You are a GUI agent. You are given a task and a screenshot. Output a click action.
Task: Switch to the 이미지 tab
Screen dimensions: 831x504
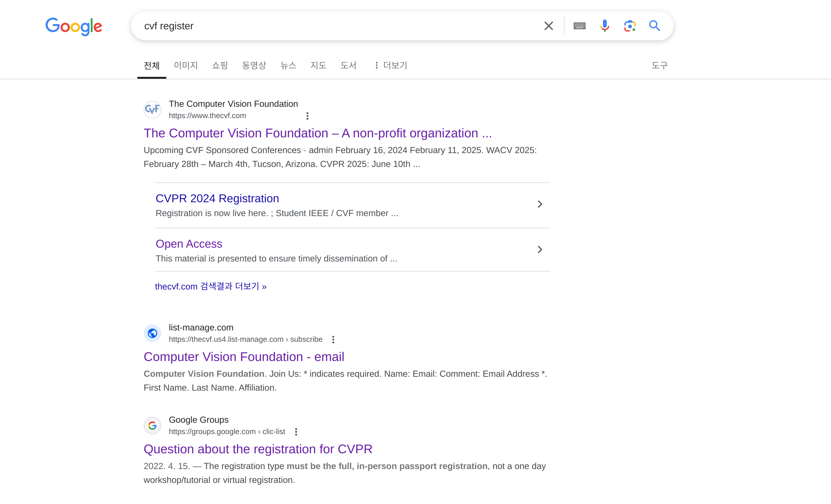[x=186, y=65]
